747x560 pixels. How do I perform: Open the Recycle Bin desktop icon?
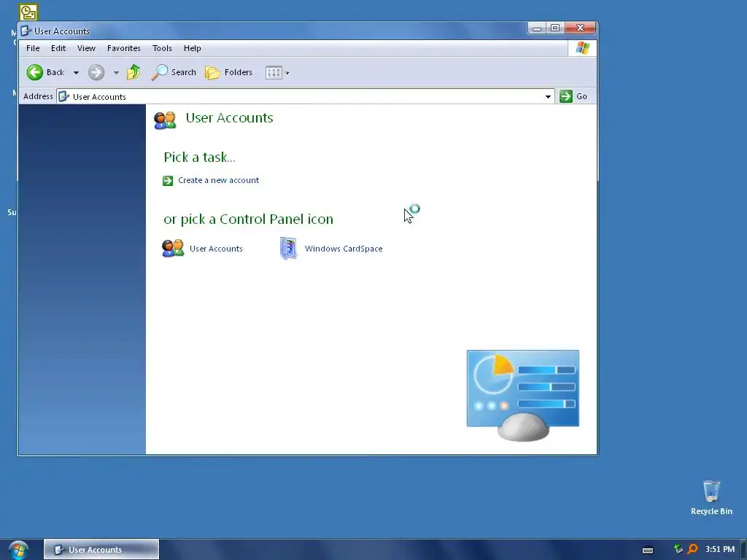(x=711, y=497)
